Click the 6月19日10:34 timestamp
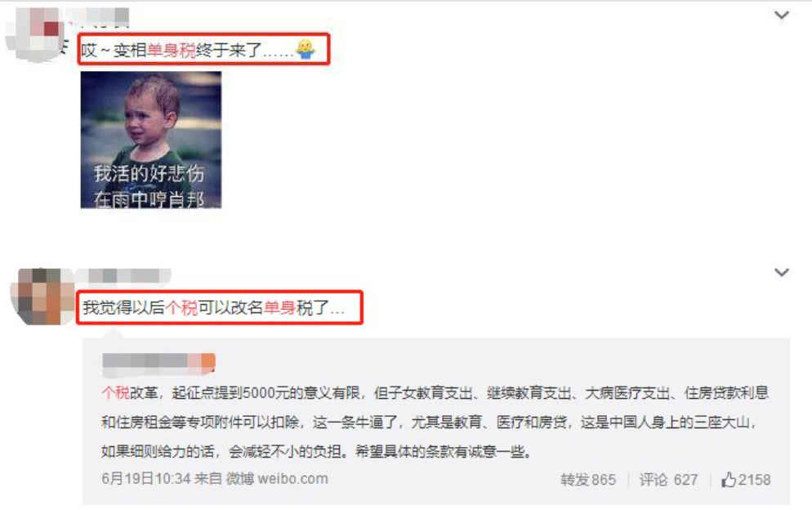 click(146, 478)
